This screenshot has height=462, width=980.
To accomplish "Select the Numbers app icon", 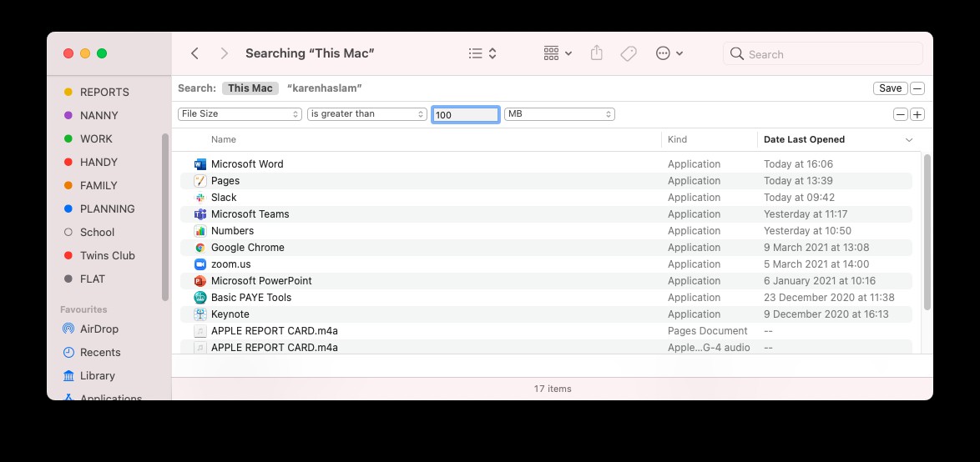I will 200,231.
